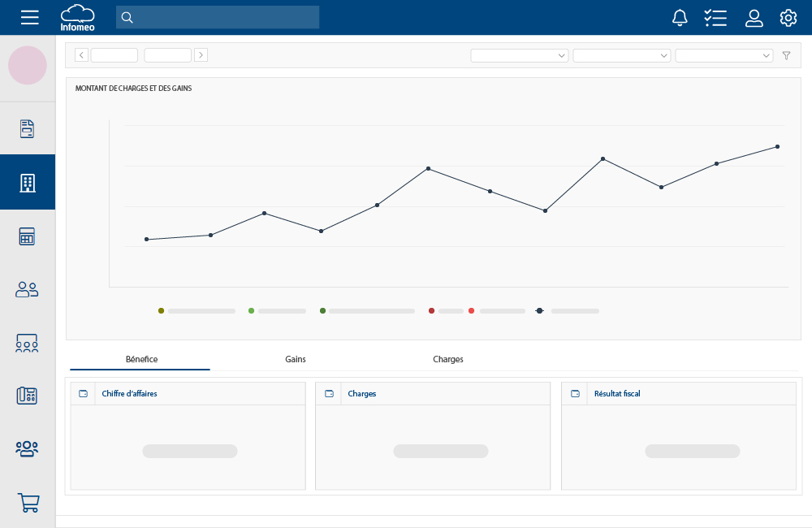Open the settings gear icon
812x528 pixels.
(x=788, y=18)
